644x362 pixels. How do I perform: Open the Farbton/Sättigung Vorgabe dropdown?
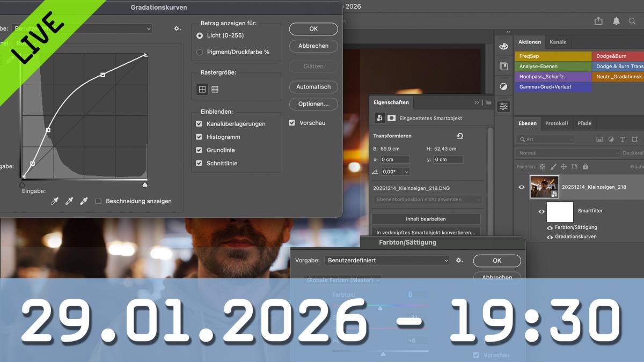tap(386, 260)
